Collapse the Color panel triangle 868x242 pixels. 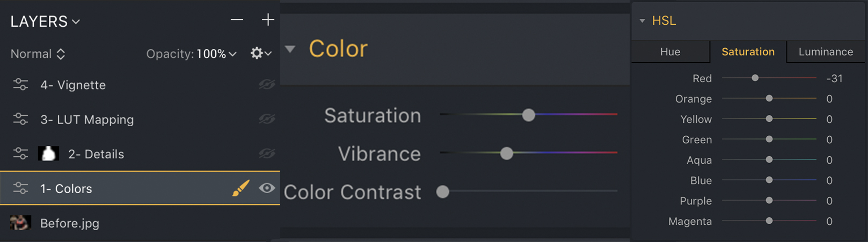coord(290,49)
